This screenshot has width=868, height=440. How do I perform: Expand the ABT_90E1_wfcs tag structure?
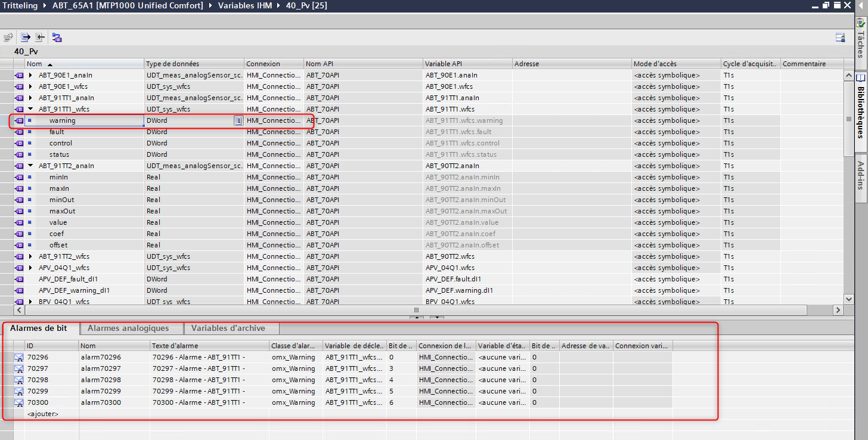(x=30, y=86)
